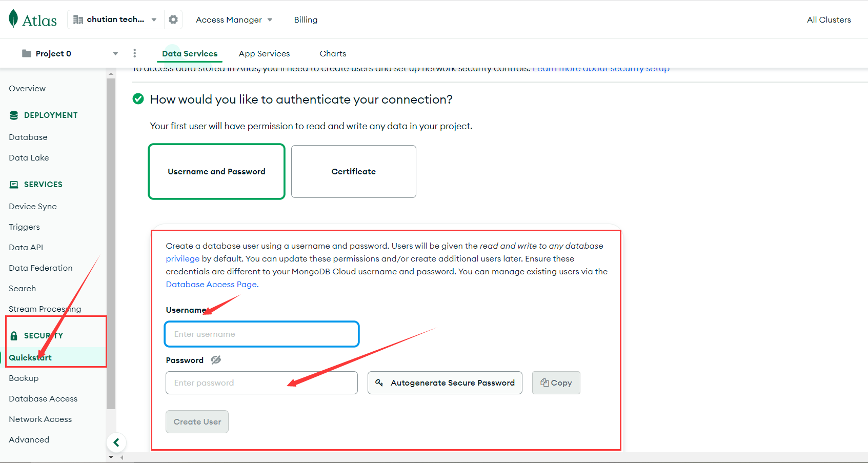Image resolution: width=868 pixels, height=463 pixels.
Task: Open organization settings gear icon
Action: (x=173, y=19)
